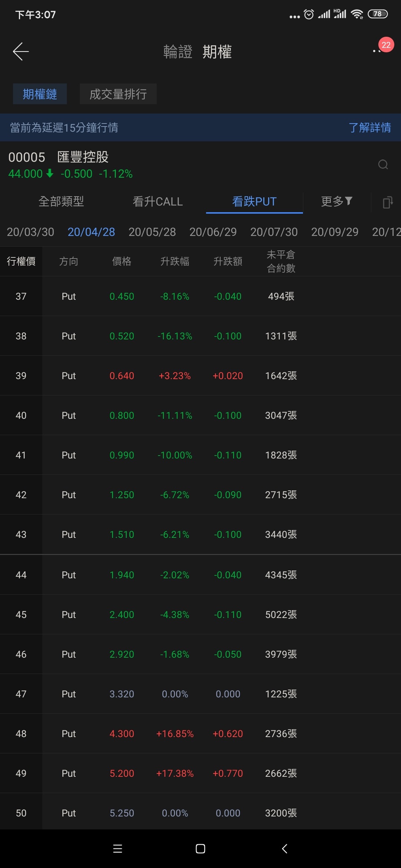
Task: Open the strike 50 Put row
Action: coord(200,812)
